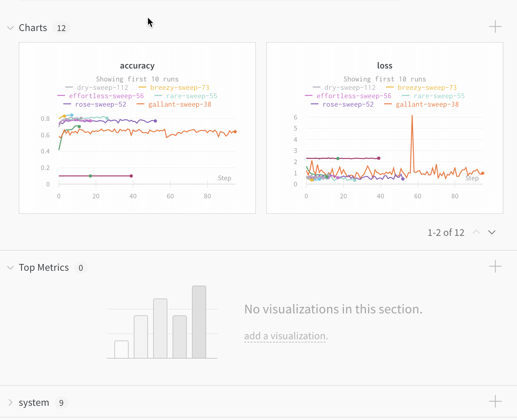Click the bar chart placeholder illustration
The image size is (517, 420).
162,322
